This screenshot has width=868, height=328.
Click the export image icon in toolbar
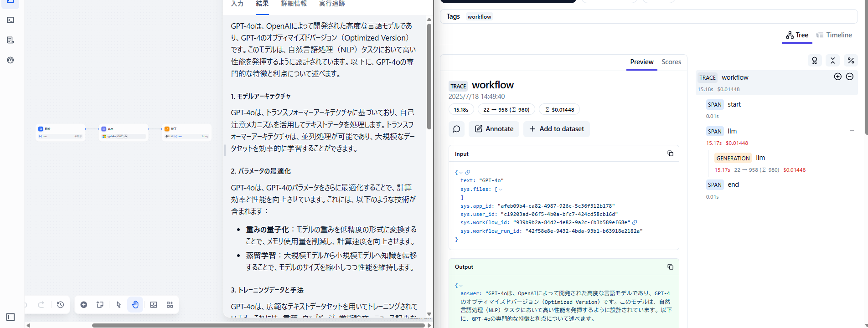[154, 305]
